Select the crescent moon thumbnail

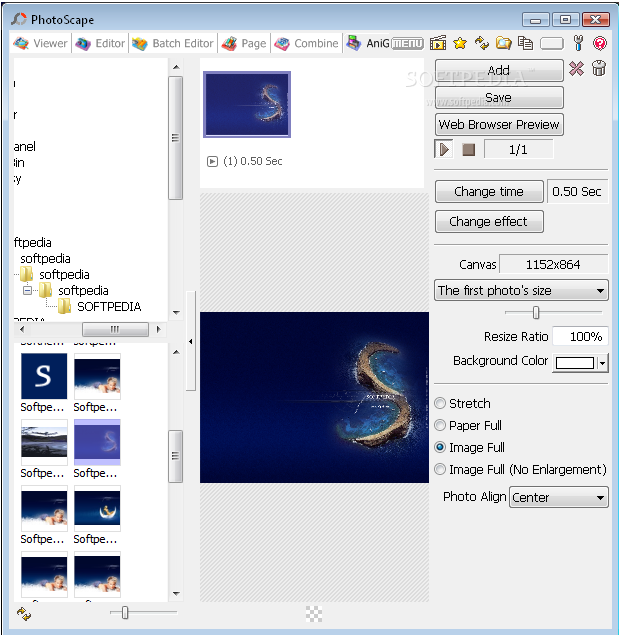[97, 508]
